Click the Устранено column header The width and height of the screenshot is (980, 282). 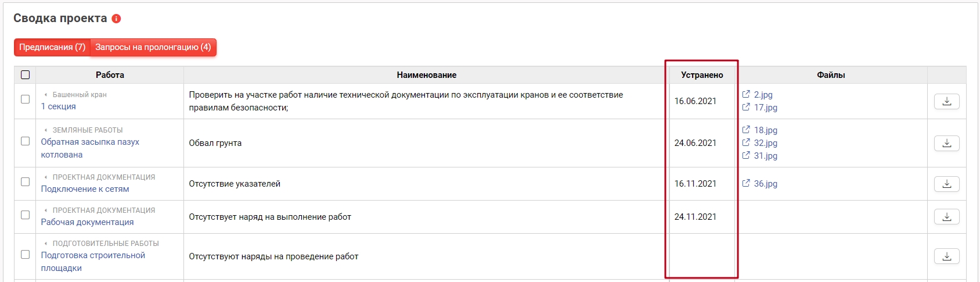pos(702,75)
